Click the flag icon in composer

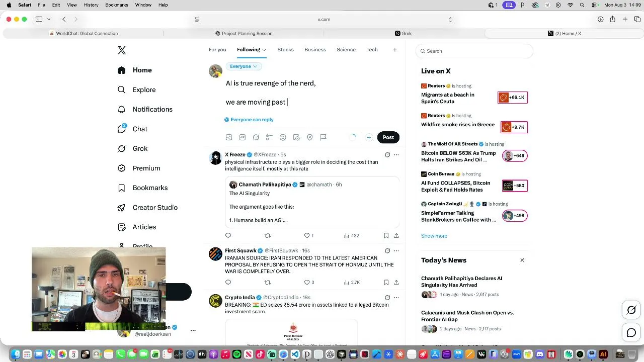[324, 137]
